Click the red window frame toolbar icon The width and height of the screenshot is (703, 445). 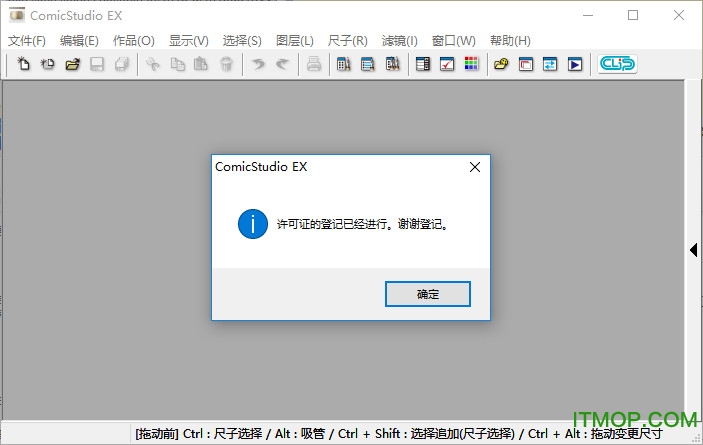526,65
